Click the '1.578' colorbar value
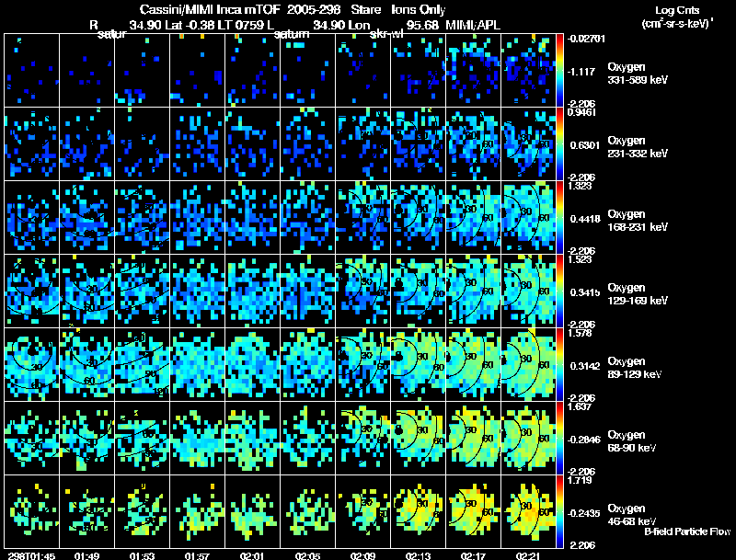The height and width of the screenshot is (560, 736). click(580, 334)
